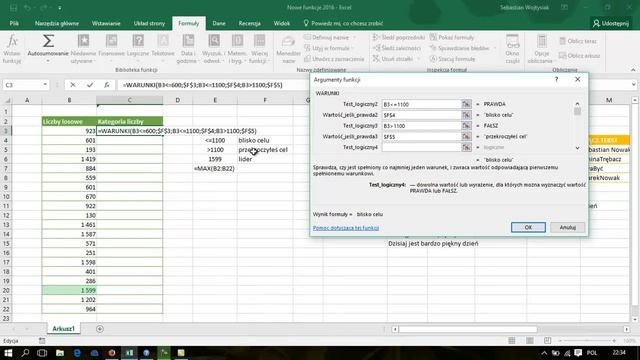Click Powiedz mi, co chcesz zrobić box
This screenshot has width=640, height=360.
coord(343,24)
